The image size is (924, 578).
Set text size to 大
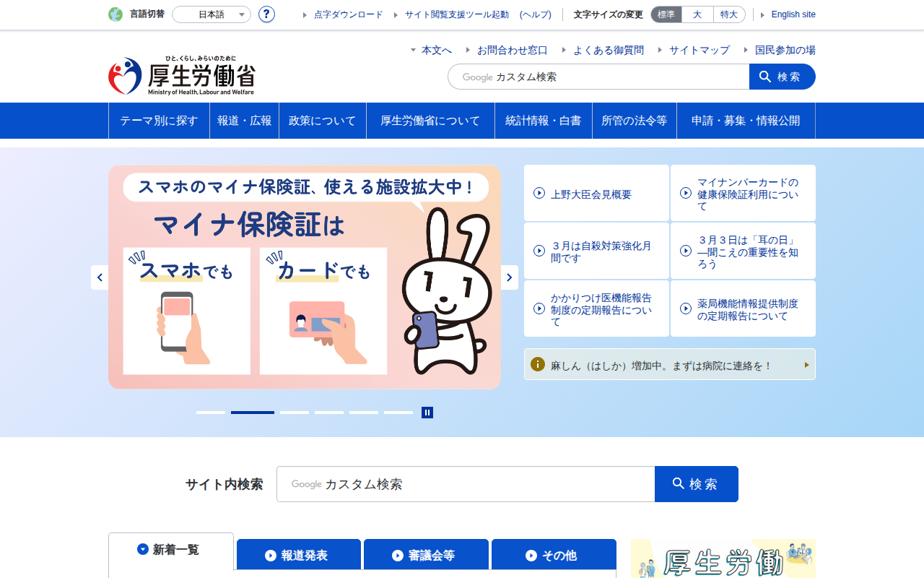697,14
